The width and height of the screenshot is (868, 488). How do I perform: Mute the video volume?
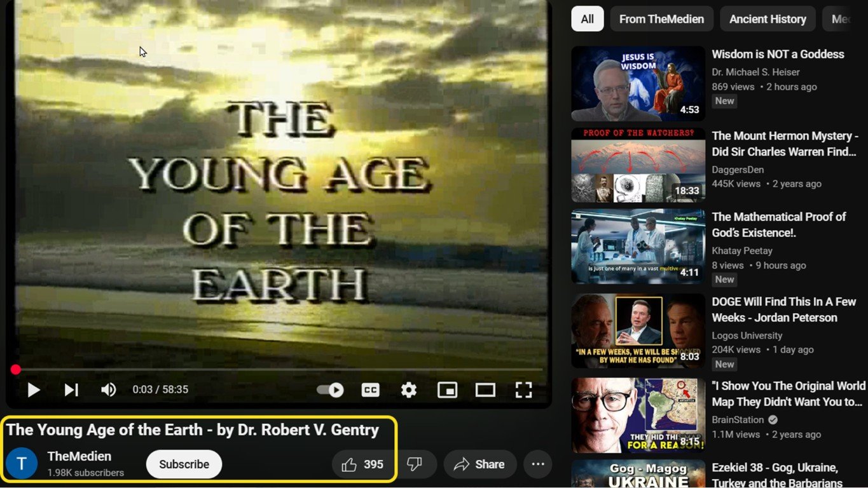coord(108,390)
